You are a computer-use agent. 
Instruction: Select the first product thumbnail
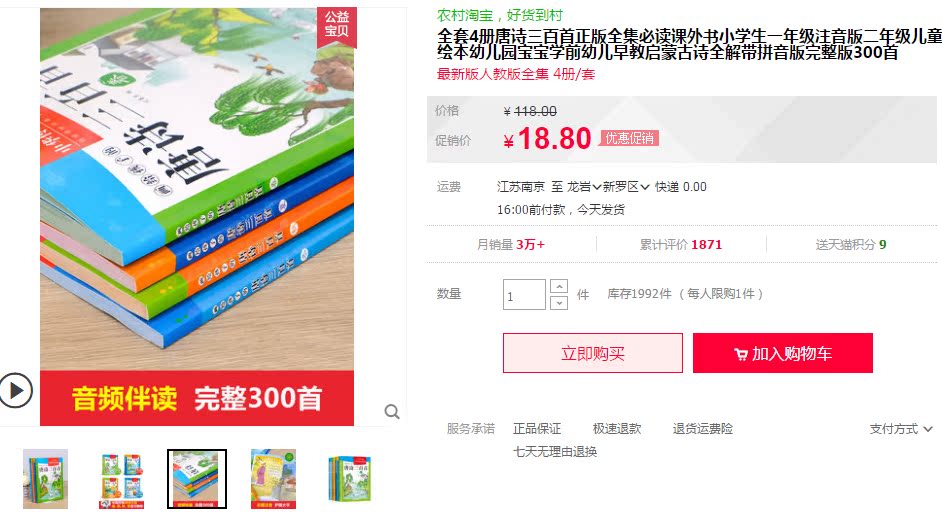(x=46, y=479)
